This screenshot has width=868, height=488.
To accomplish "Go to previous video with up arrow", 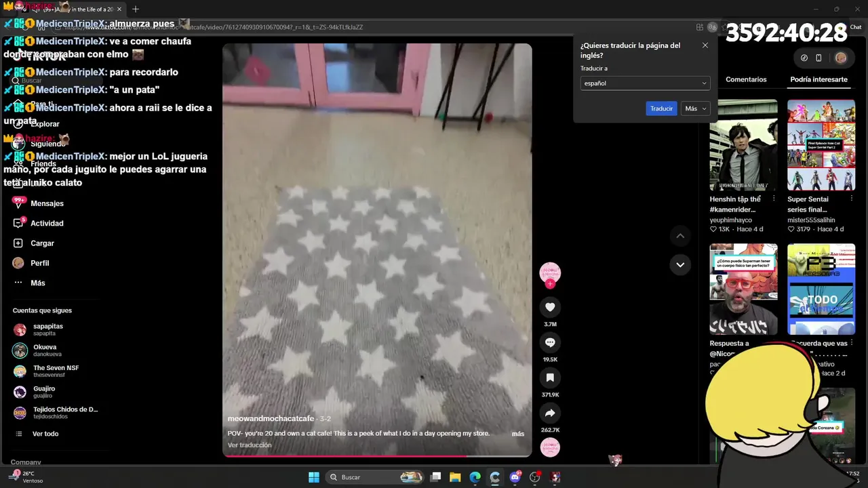I will pos(680,236).
